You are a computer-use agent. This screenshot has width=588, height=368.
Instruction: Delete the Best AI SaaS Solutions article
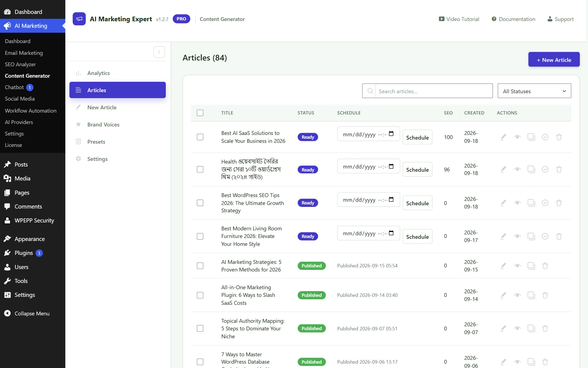pyautogui.click(x=559, y=137)
